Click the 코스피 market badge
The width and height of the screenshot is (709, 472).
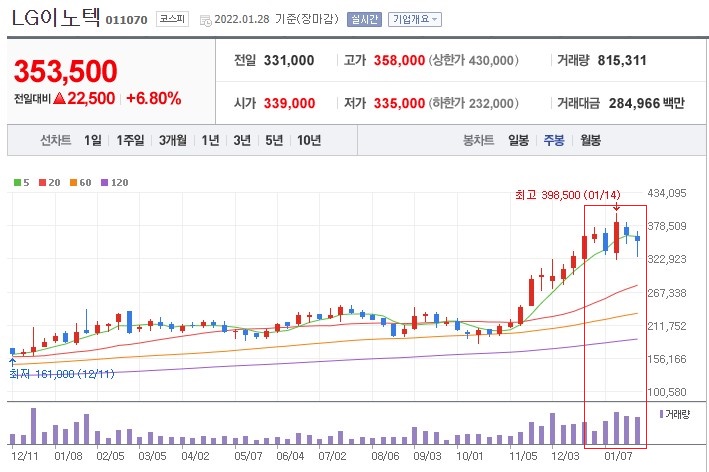coord(172,19)
